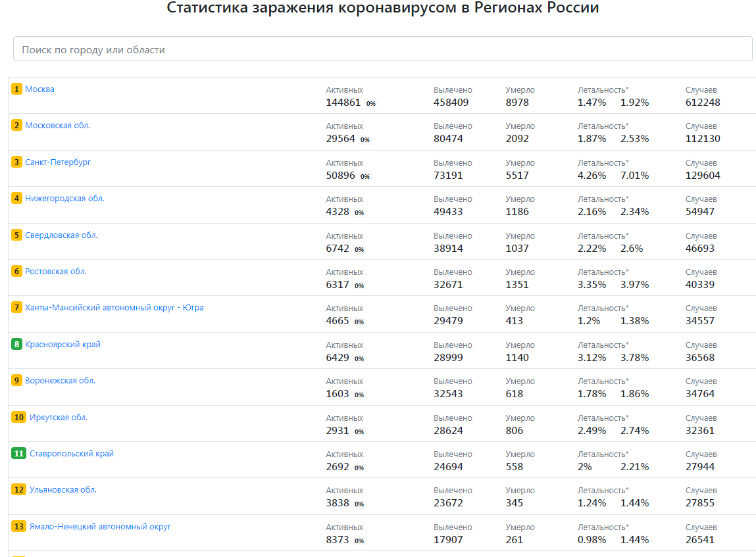Click the 0% badge next to Moscow's active cases

(371, 104)
